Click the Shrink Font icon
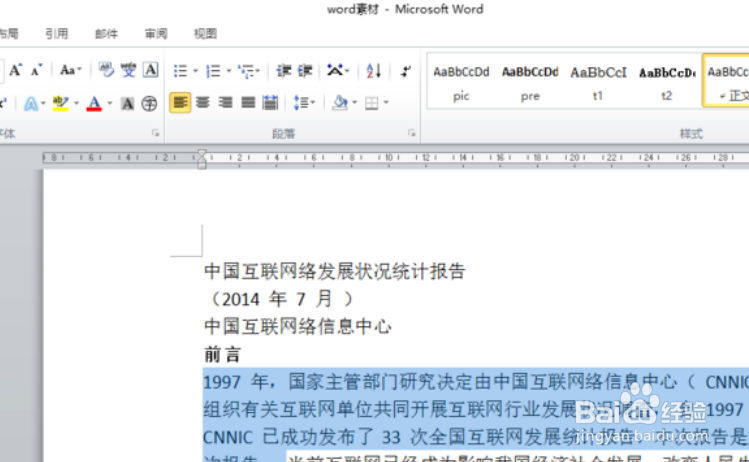This screenshot has height=462, width=749. (36, 71)
